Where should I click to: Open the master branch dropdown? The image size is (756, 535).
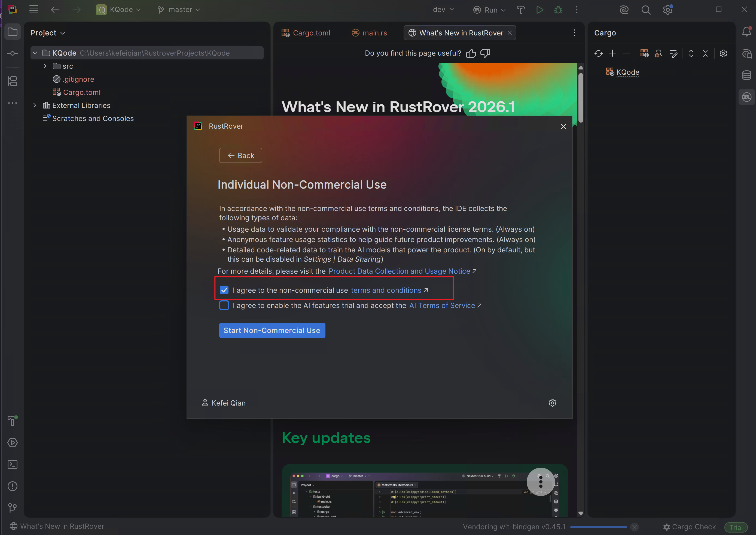[x=179, y=10]
